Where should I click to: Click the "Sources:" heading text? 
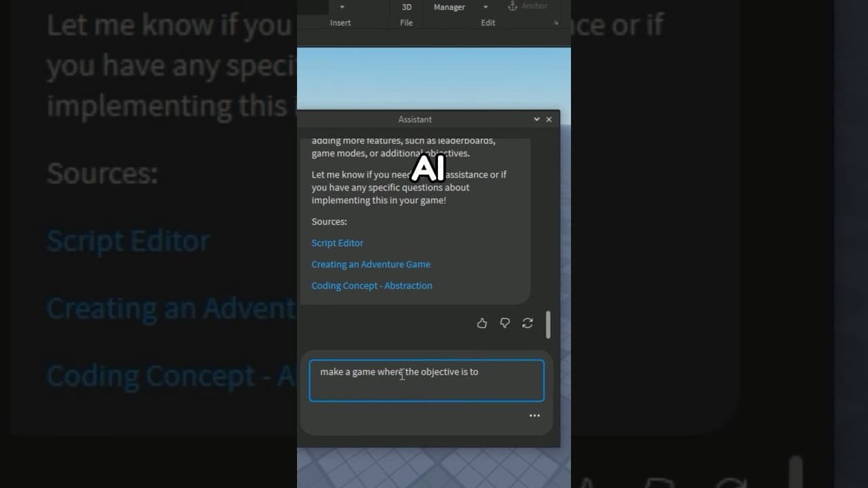329,222
